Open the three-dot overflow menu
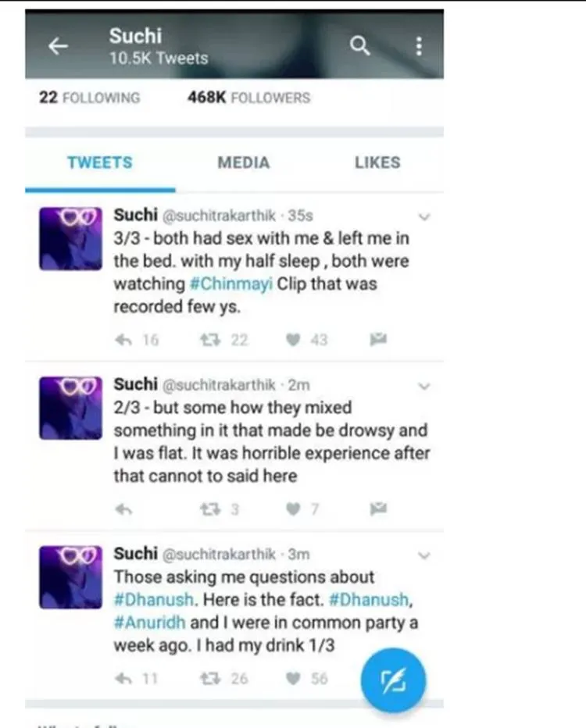The image size is (586, 728). click(x=419, y=46)
